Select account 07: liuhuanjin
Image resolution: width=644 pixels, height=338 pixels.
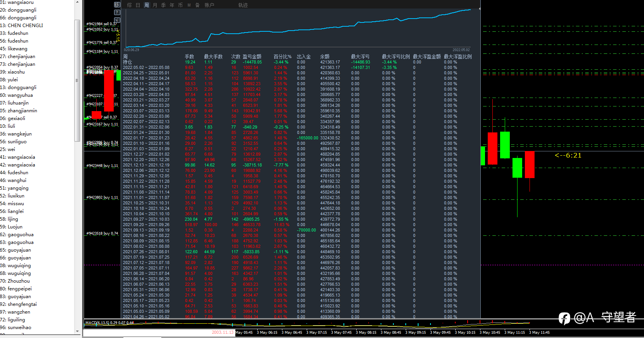[x=14, y=103]
